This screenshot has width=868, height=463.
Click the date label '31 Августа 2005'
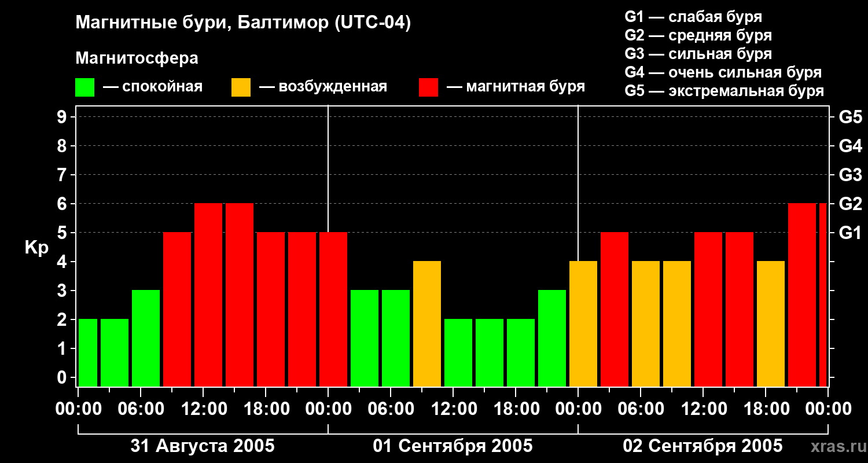(203, 446)
